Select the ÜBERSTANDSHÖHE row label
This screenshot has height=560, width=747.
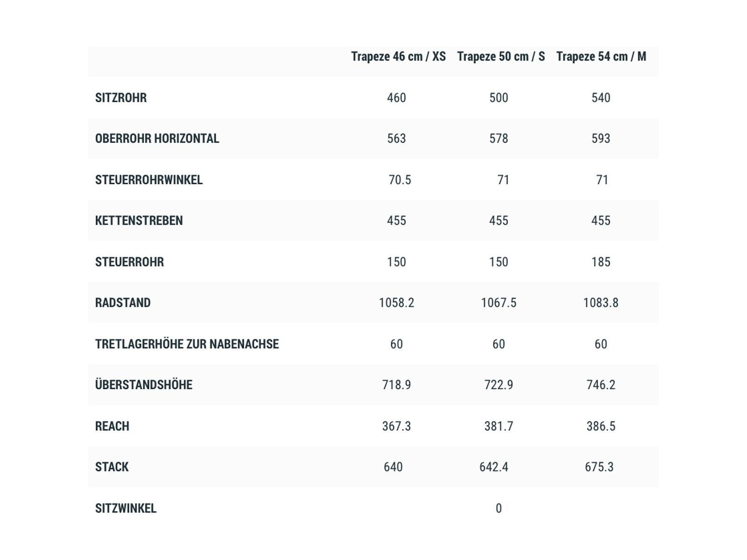(144, 385)
